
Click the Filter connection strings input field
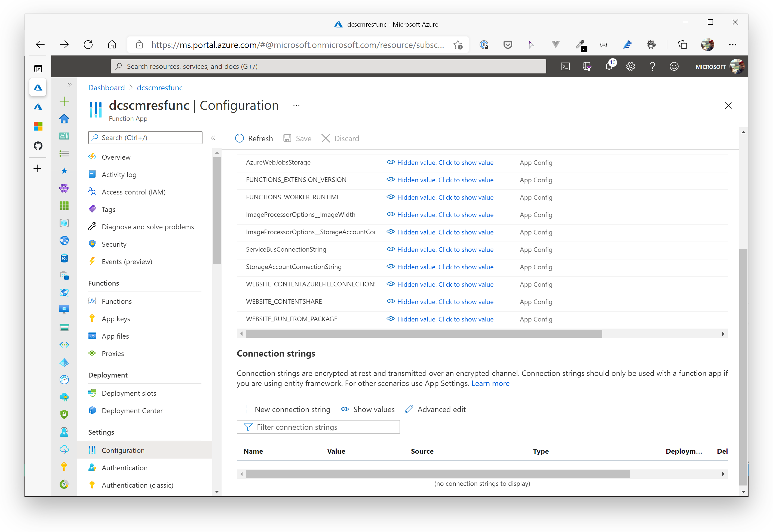point(318,427)
